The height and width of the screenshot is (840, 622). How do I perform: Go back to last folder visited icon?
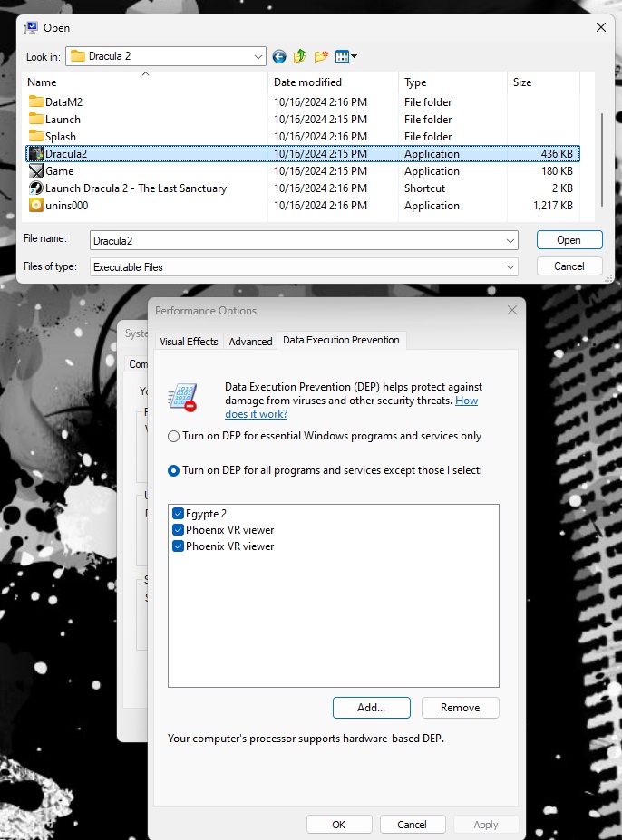pos(279,56)
